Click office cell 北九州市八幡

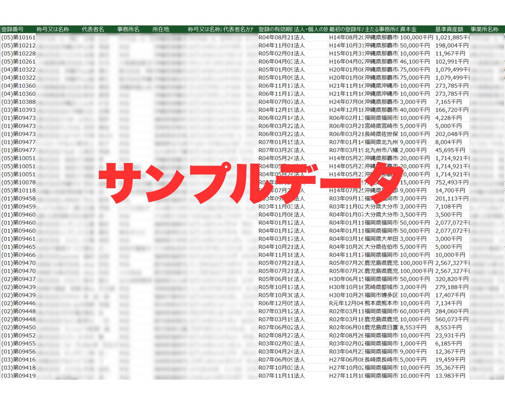coord(381,150)
